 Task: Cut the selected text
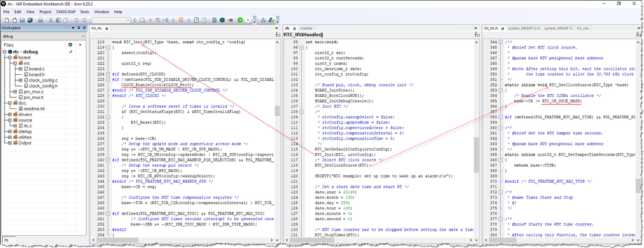[50, 20]
